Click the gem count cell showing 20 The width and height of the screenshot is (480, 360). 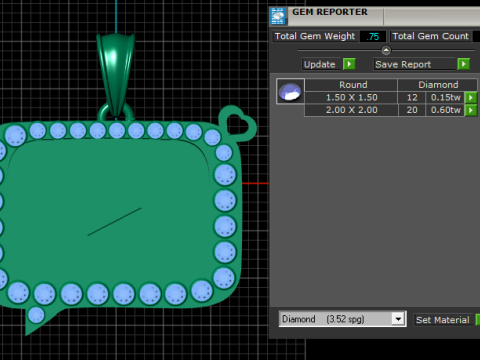(x=412, y=110)
